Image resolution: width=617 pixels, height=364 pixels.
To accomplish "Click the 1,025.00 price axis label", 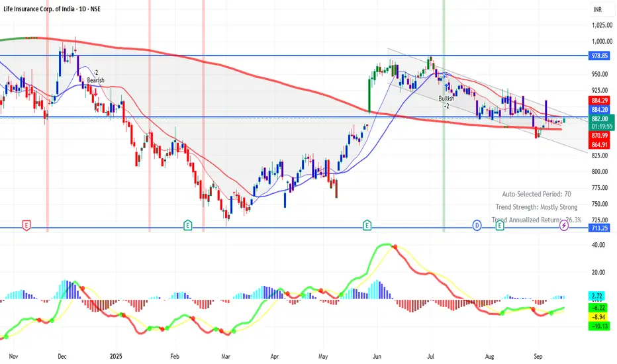I will pyautogui.click(x=602, y=25).
